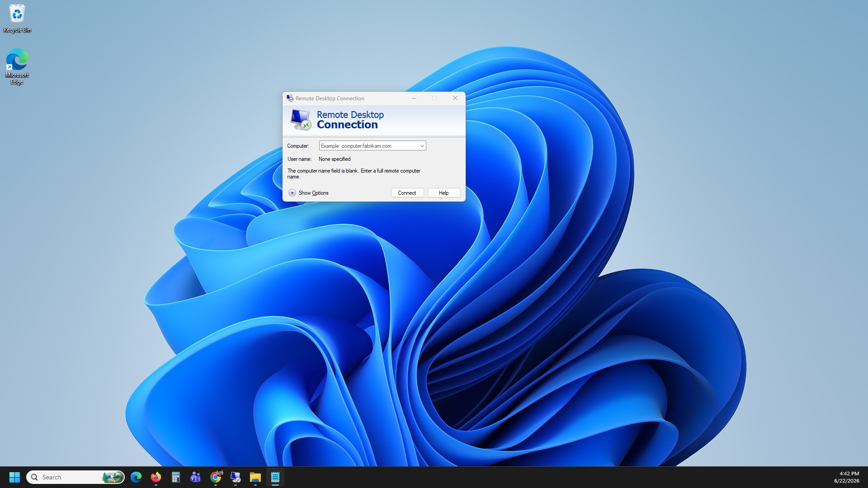The width and height of the screenshot is (868, 488).
Task: Click the 'Remote Desktop Connection' banner heading
Action: [x=350, y=120]
